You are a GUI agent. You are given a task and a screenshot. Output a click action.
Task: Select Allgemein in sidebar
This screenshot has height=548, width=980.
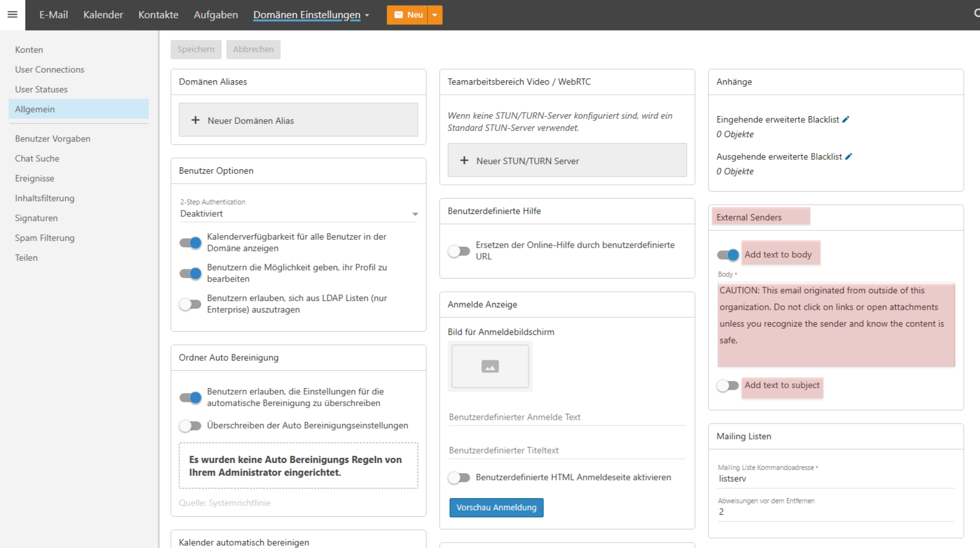tap(78, 109)
